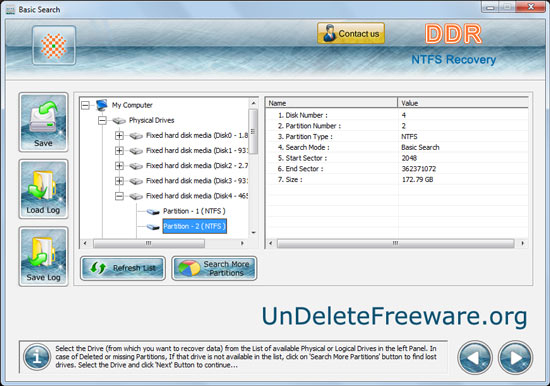
Task: Proceed with the Next arrow button
Action: [515, 358]
